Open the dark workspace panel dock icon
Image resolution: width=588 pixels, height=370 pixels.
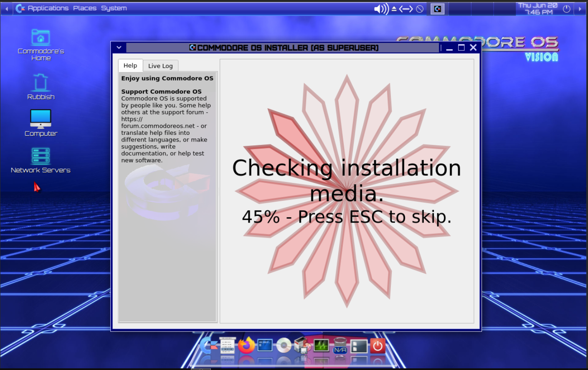point(359,346)
